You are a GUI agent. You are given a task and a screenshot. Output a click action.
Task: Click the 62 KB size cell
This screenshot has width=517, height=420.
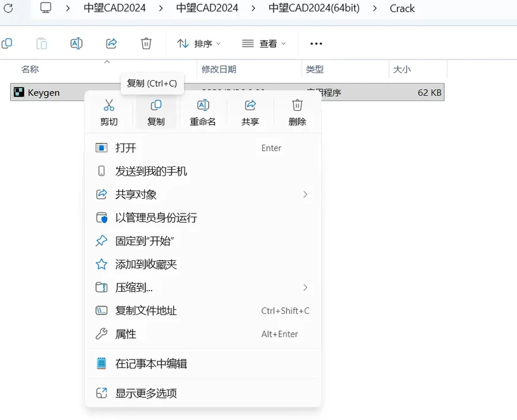(x=429, y=93)
